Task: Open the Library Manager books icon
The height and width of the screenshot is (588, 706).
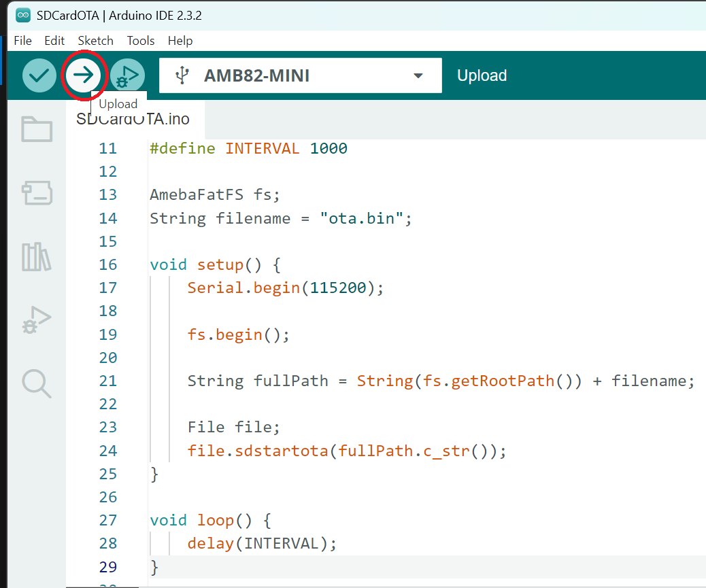Action: click(x=37, y=256)
